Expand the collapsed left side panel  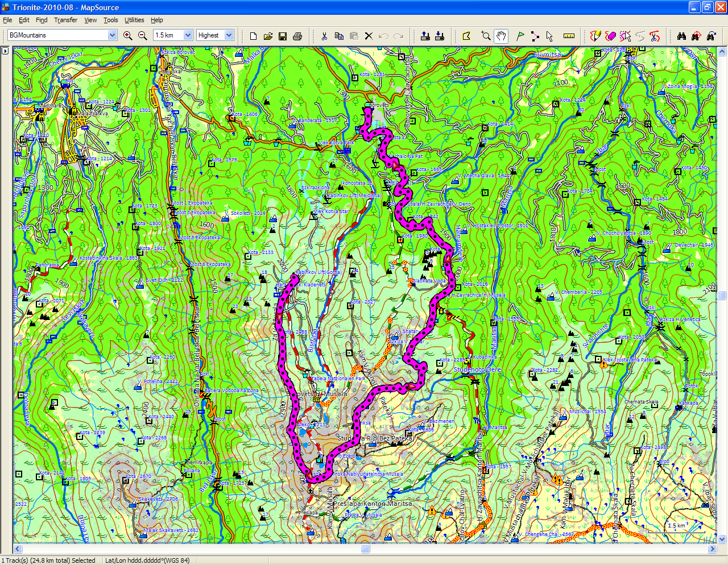point(5,51)
